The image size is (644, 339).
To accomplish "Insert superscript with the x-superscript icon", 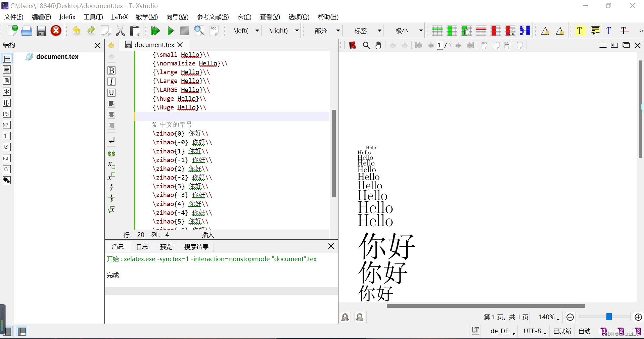I will click(x=111, y=176).
